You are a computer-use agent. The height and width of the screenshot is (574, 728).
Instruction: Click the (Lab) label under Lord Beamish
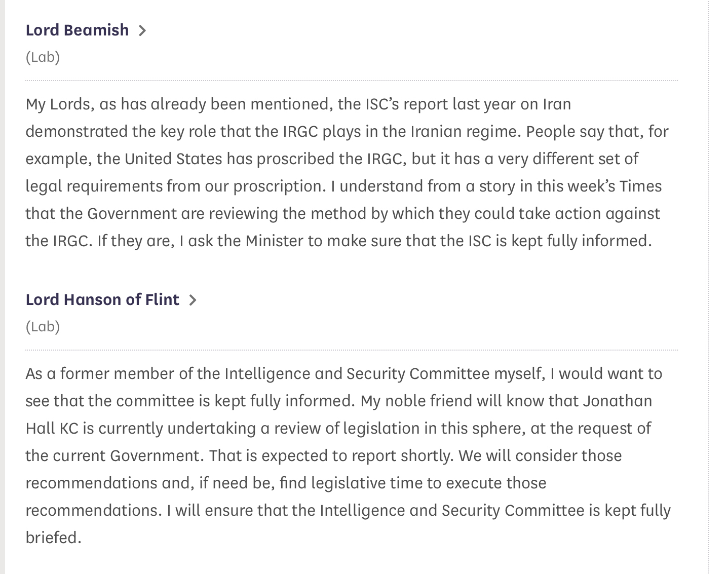click(43, 57)
